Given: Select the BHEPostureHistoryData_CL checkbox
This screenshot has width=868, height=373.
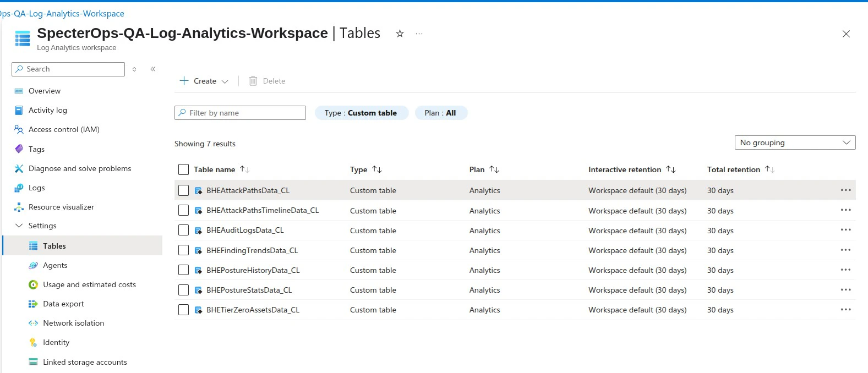Looking at the screenshot, I should [x=184, y=270].
